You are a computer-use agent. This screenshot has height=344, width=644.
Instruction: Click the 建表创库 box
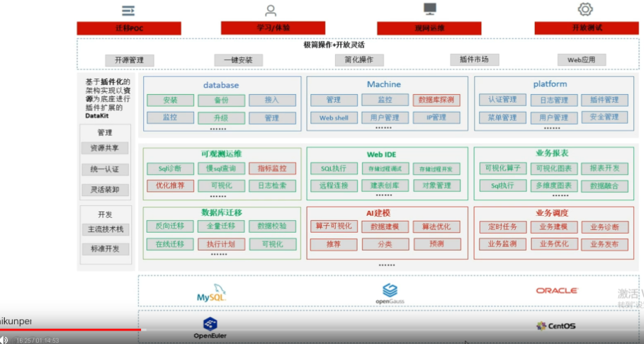(x=385, y=186)
